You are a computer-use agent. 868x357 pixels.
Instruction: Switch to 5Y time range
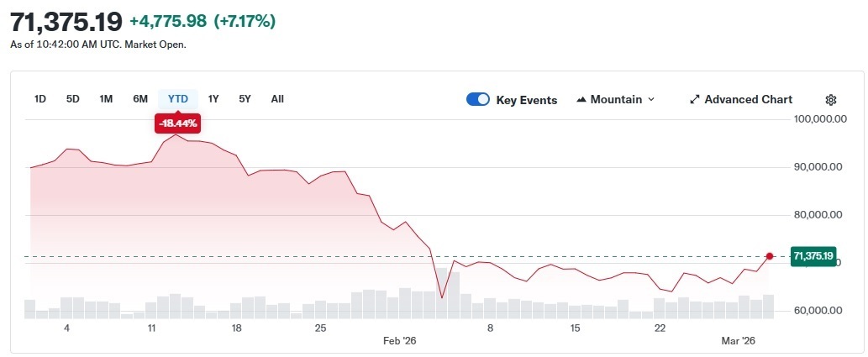pos(245,99)
